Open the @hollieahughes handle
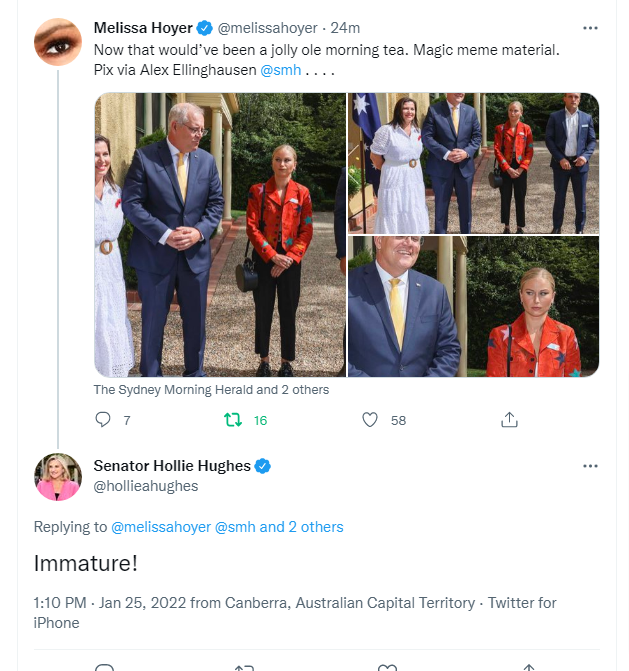Screen dimensions: 629x671 [x=146, y=486]
